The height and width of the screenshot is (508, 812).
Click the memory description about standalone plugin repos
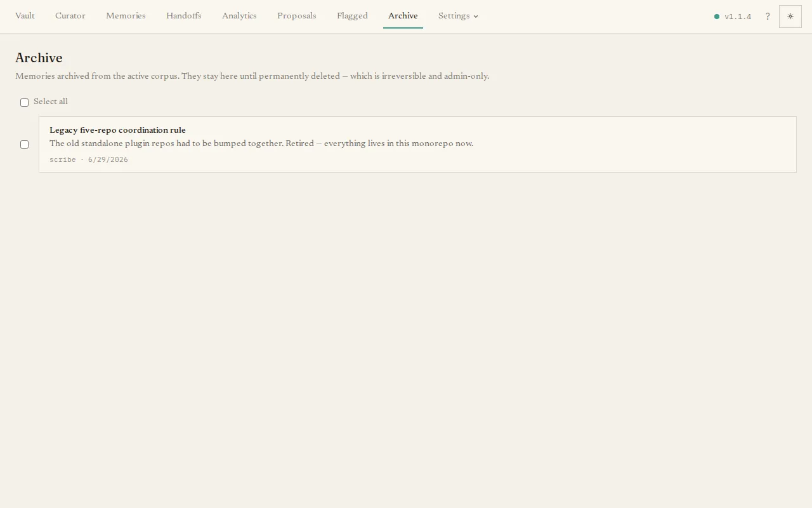(261, 144)
